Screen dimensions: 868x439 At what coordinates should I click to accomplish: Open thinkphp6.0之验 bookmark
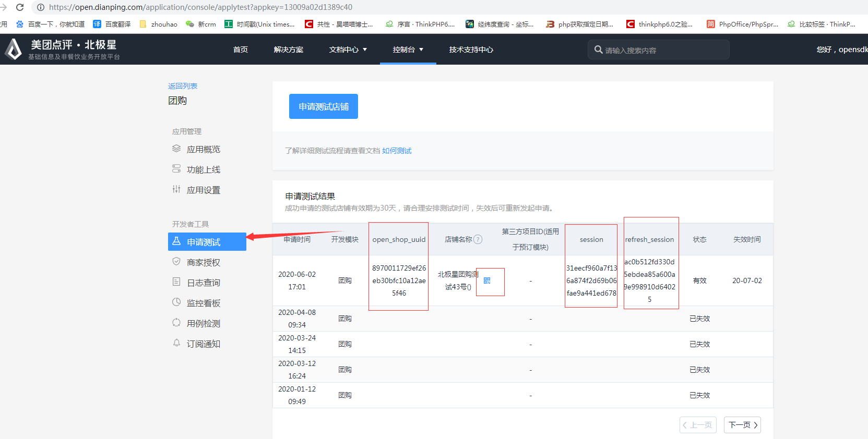point(660,24)
